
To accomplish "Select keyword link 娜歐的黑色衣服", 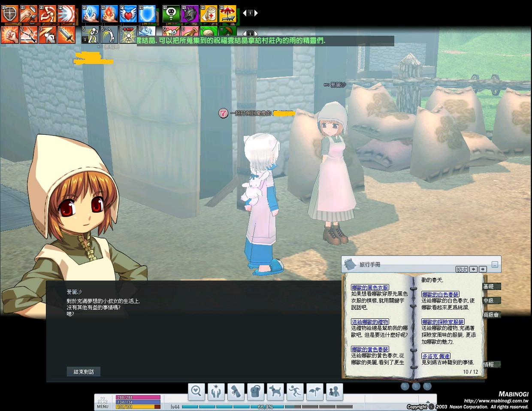I will point(370,287).
